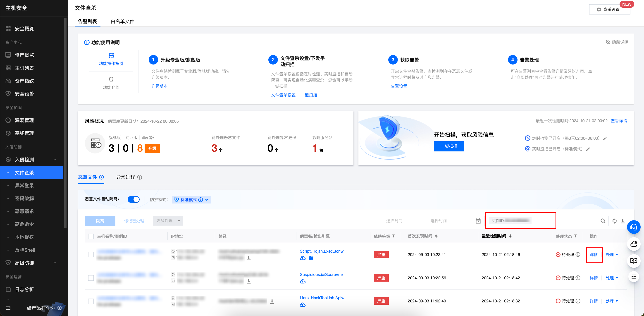Screen dimensions: 644x316
Task: Switch to the 异常进程 tab
Action: (126, 177)
